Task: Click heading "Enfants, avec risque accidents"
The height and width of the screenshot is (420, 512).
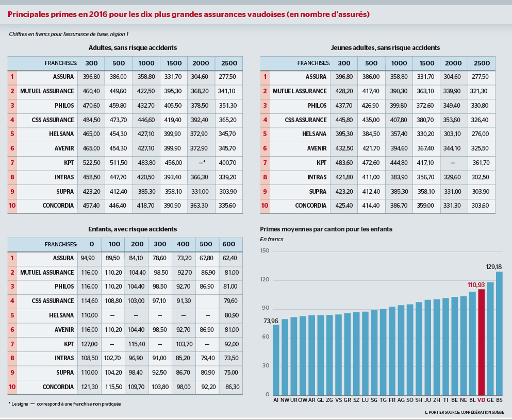Action: tap(133, 229)
